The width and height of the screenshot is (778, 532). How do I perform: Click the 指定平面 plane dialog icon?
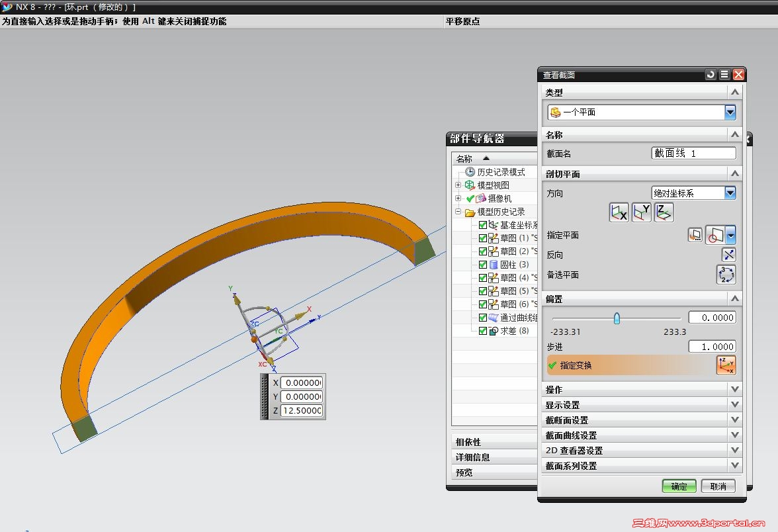coord(695,235)
